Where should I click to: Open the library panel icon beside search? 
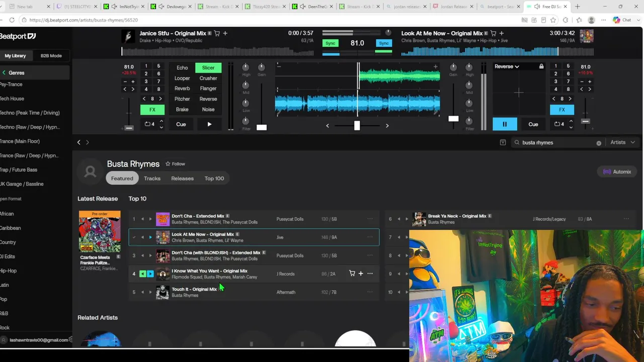click(503, 142)
